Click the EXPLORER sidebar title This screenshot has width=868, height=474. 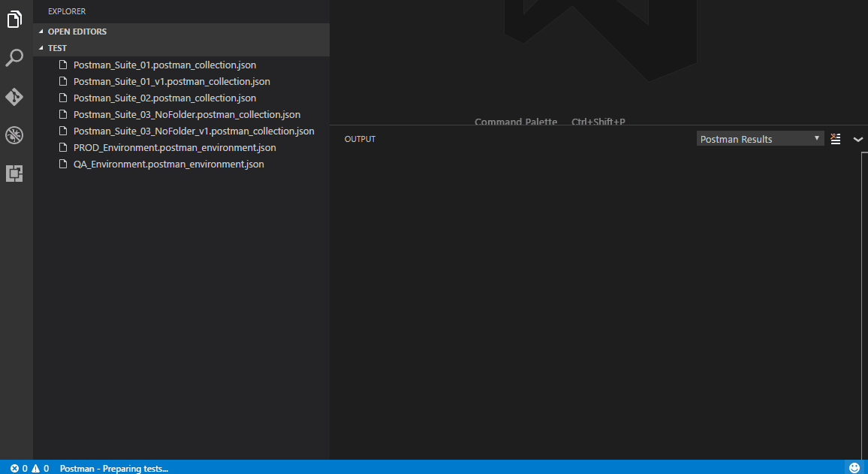tap(67, 11)
